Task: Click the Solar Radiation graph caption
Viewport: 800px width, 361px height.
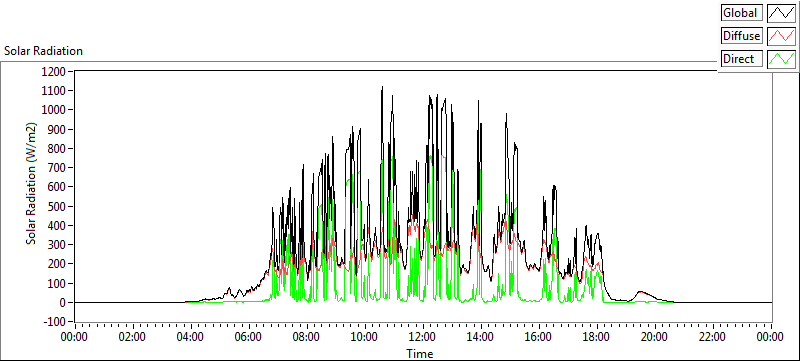Action: click(x=43, y=51)
